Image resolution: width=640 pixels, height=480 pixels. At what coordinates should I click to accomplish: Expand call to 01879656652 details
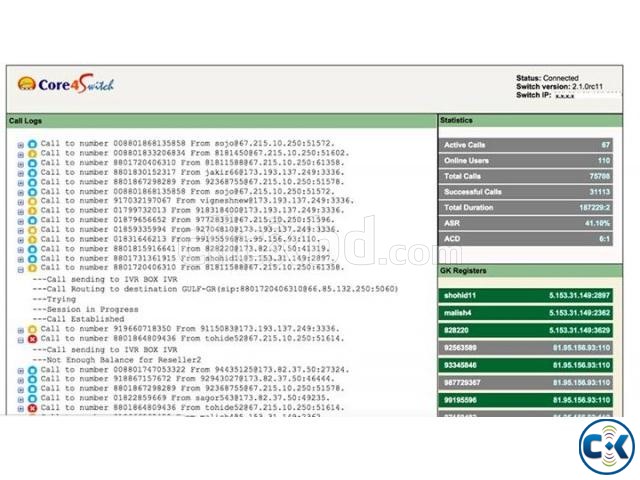click(x=20, y=221)
